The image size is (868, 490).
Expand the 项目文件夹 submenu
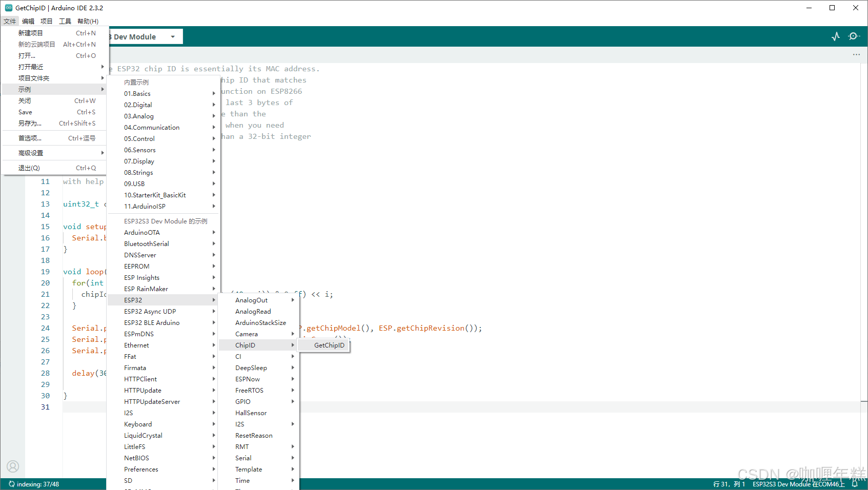[x=54, y=78]
